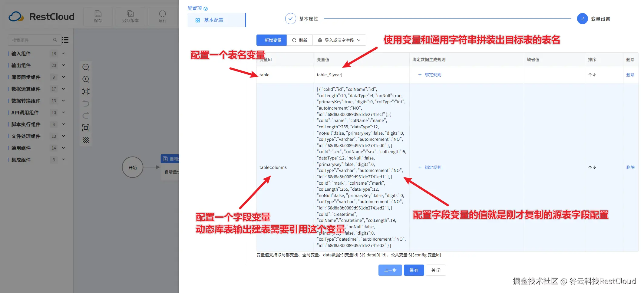Click 新增变量 button

click(x=272, y=40)
